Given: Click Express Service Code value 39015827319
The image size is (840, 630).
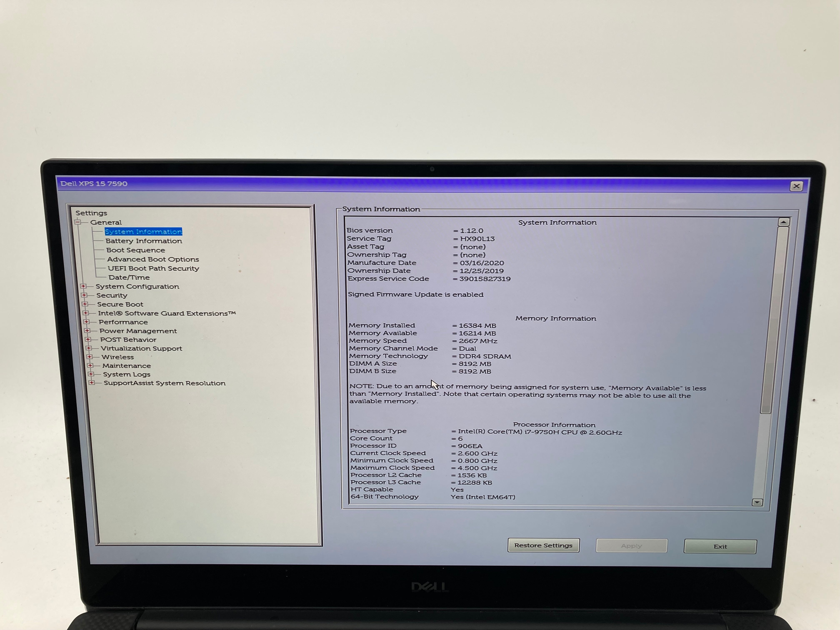Looking at the screenshot, I should click(x=485, y=279).
